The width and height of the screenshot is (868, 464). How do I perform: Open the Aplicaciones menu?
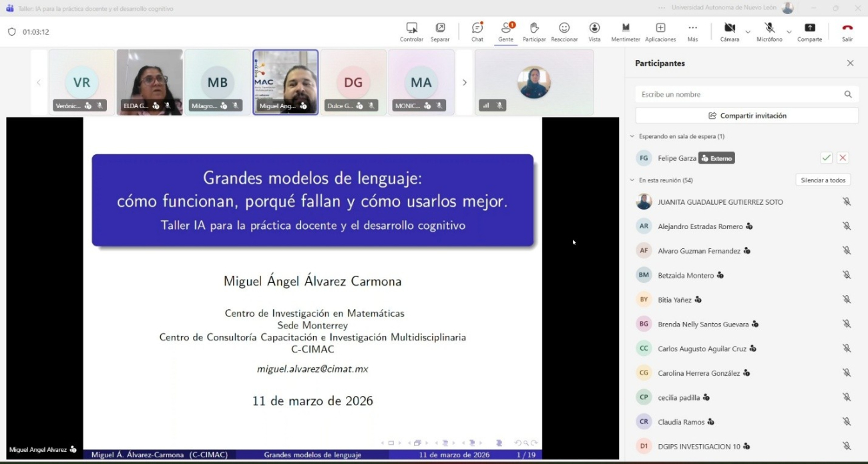tap(660, 31)
